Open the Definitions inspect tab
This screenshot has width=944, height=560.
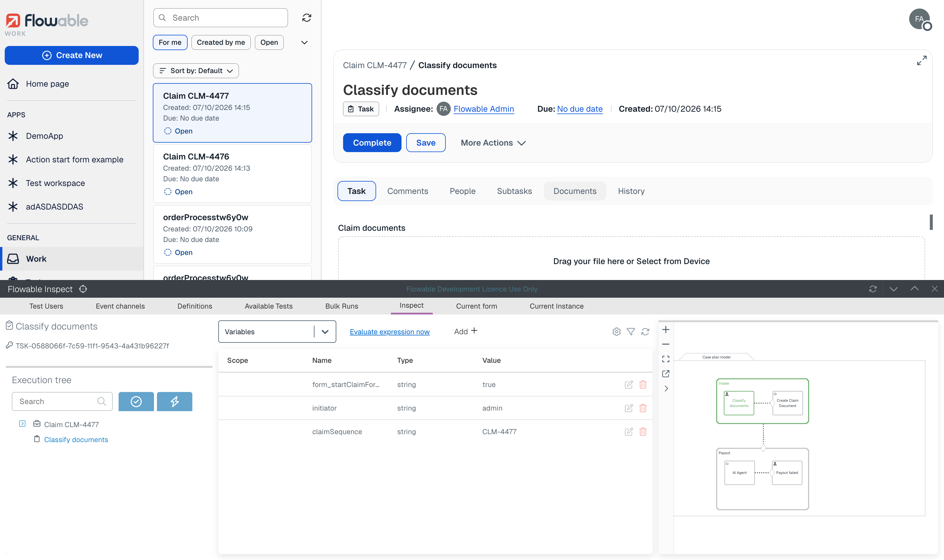[x=194, y=306]
